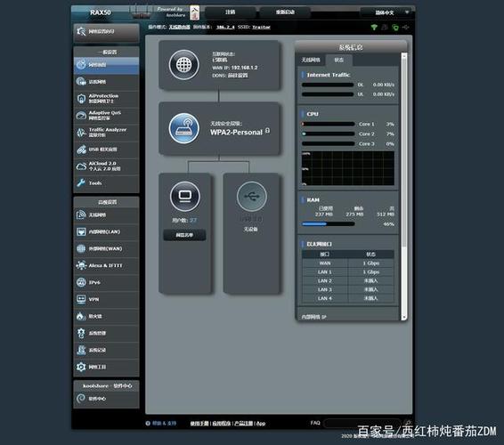This screenshot has height=445, width=504.
Task: Click the WAN IP 192.168.1.2 network box
Action: coord(220,65)
